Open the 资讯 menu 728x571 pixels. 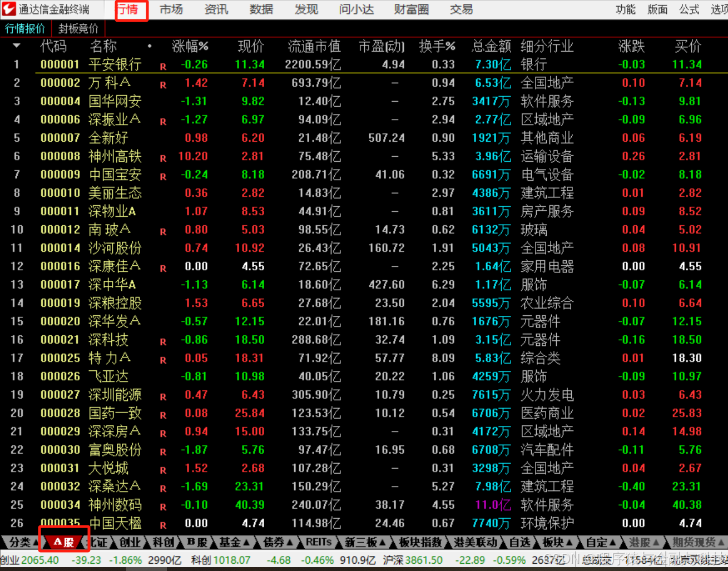pyautogui.click(x=216, y=9)
